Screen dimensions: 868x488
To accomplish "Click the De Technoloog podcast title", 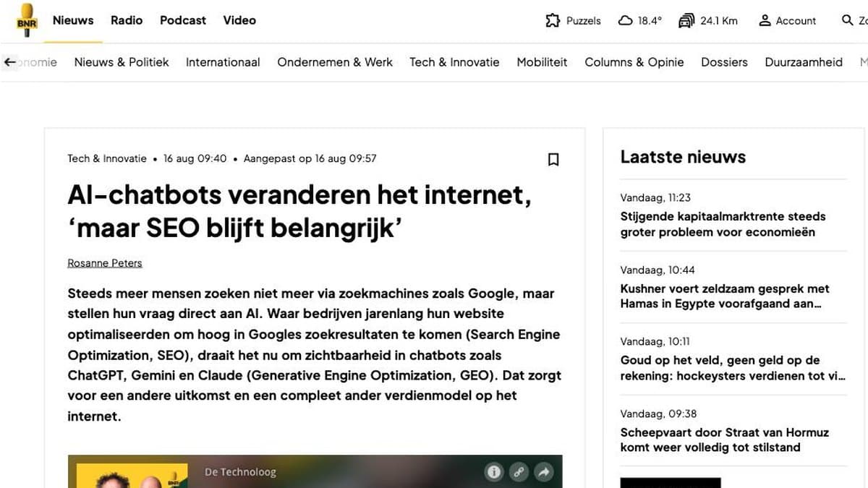I will [x=240, y=472].
